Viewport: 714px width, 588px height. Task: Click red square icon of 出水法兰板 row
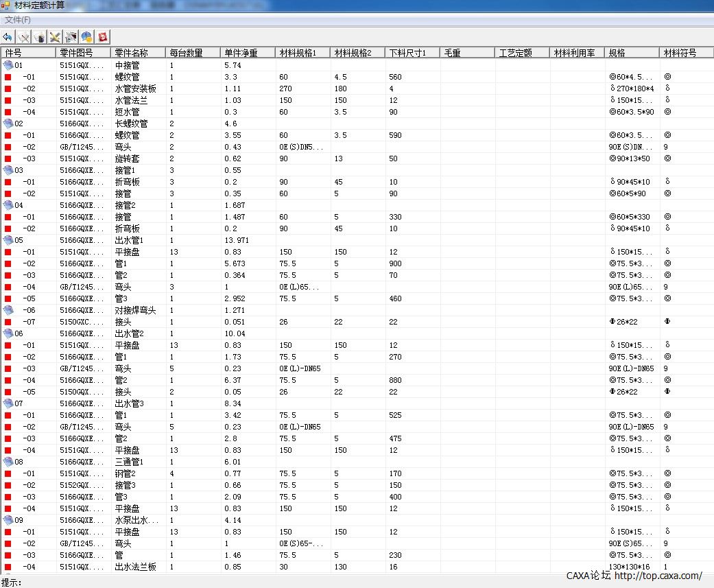(8, 567)
